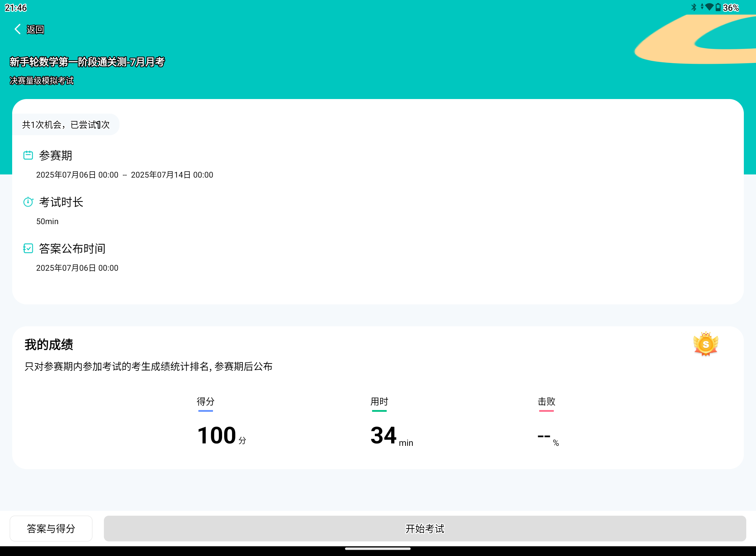Open the gold S medal badge
Image resolution: width=756 pixels, height=556 pixels.
[x=706, y=344]
